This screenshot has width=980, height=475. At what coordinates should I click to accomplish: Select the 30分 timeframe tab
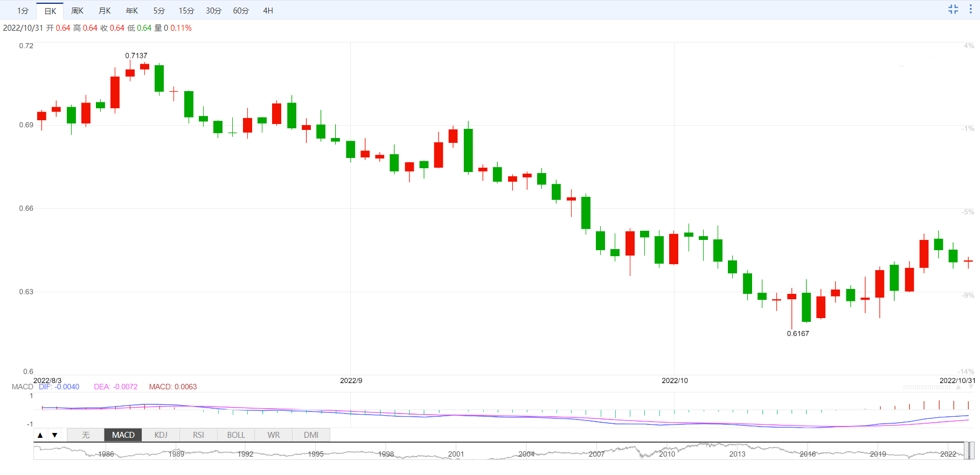click(213, 11)
